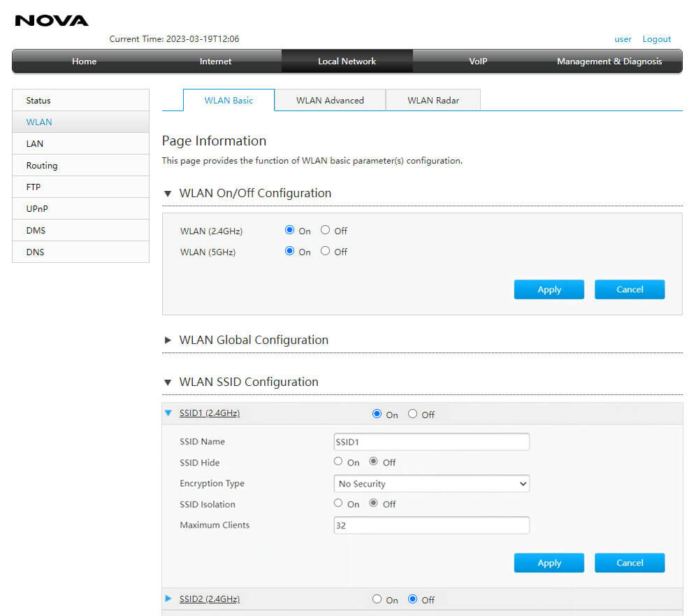Open the Management & Diagnosis menu
The height and width of the screenshot is (616, 689).
[x=609, y=62]
